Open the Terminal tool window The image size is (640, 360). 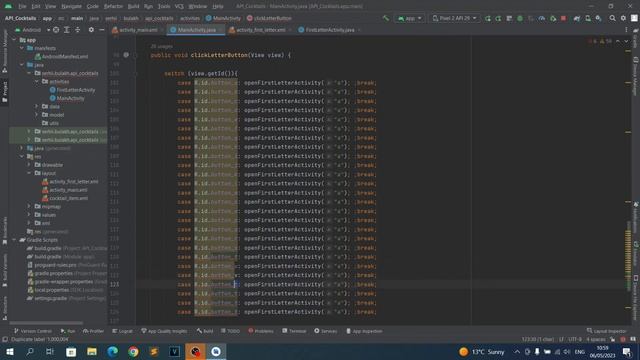click(294, 331)
